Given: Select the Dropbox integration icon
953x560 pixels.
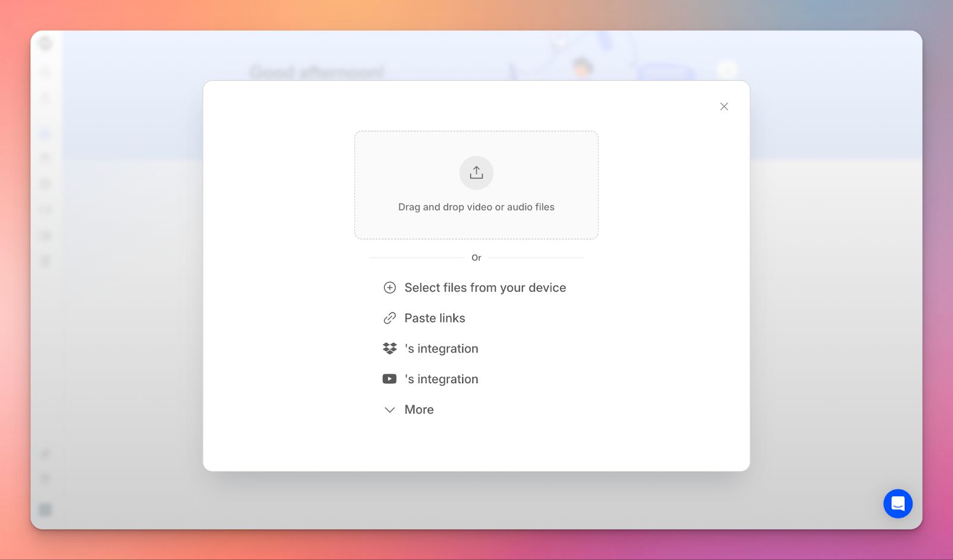Looking at the screenshot, I should pos(390,348).
